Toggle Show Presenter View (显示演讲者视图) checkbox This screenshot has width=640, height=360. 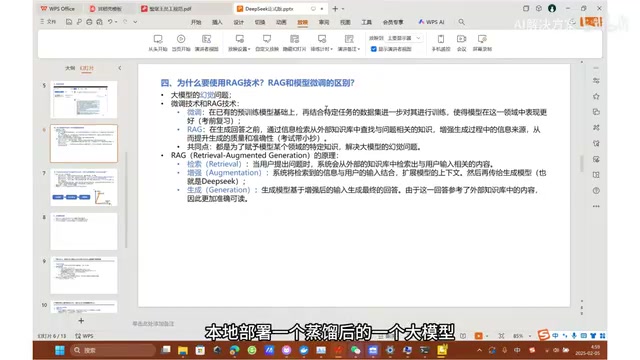[373, 49]
